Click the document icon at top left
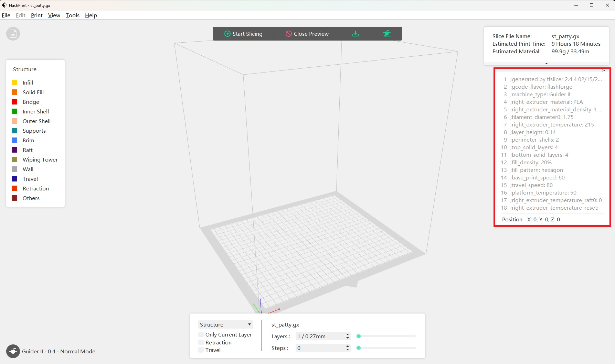 (x=13, y=34)
